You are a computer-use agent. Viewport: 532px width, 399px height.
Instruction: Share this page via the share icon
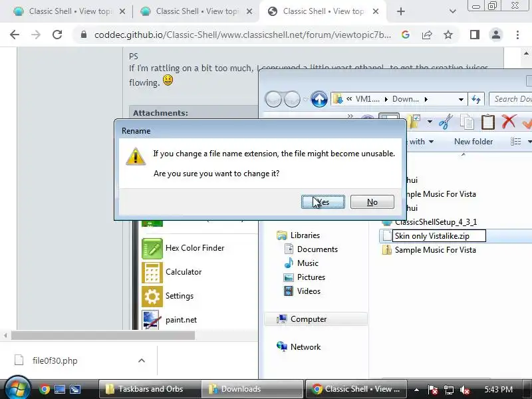[427, 35]
